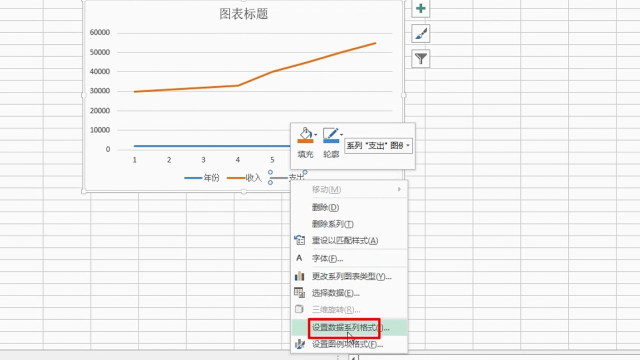Click the Outline (轮廓) pen icon
The height and width of the screenshot is (360, 640).
(x=331, y=135)
